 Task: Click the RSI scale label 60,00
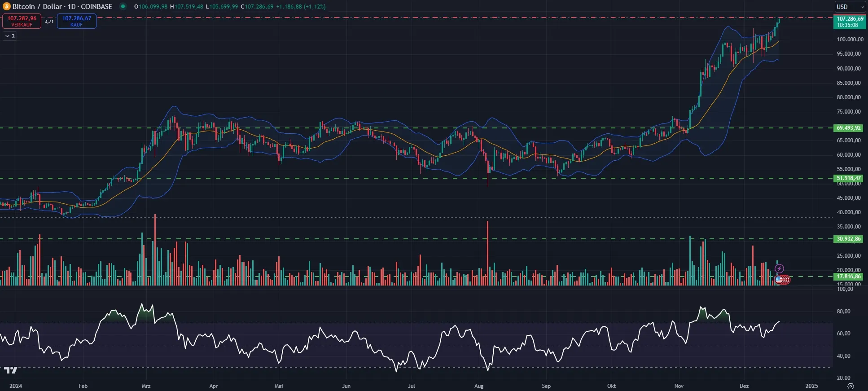pos(844,334)
